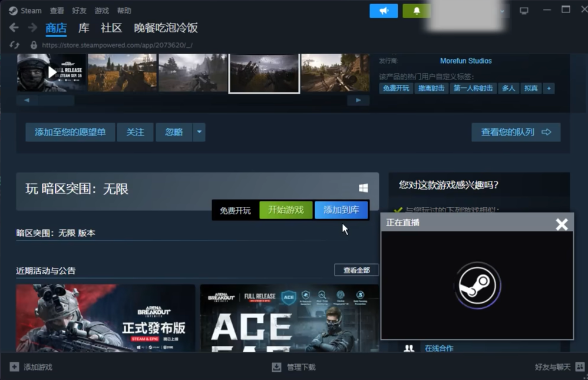Click the 添加游戏 plus icon
This screenshot has width=588, height=380.
pyautogui.click(x=15, y=367)
